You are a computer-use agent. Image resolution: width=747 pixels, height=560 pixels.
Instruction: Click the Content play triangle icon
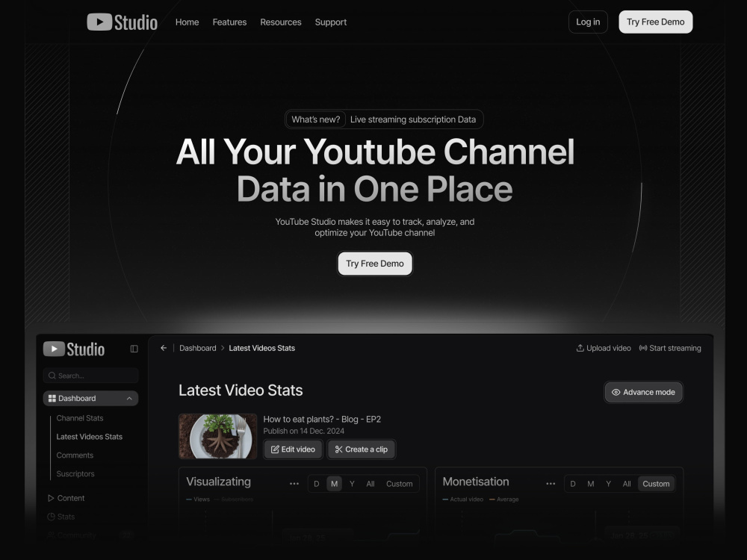pos(51,497)
